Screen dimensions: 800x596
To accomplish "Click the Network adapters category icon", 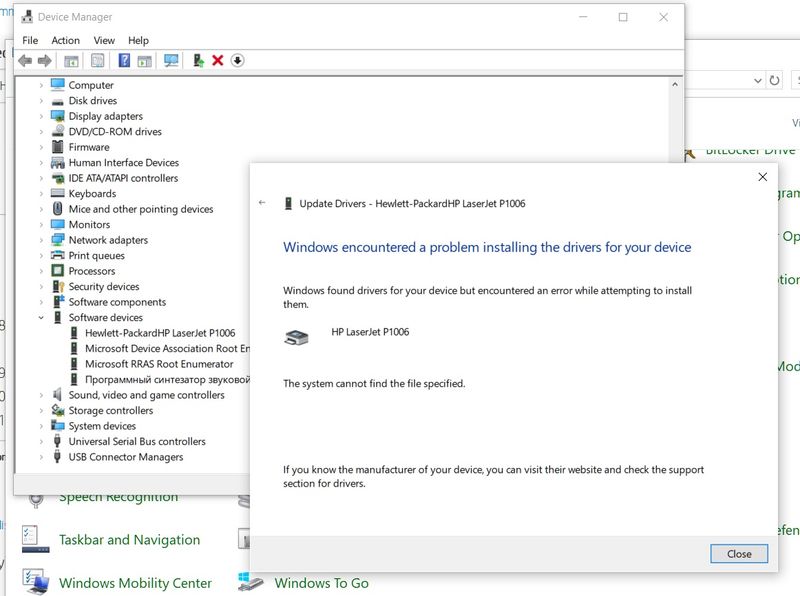I will coord(58,240).
